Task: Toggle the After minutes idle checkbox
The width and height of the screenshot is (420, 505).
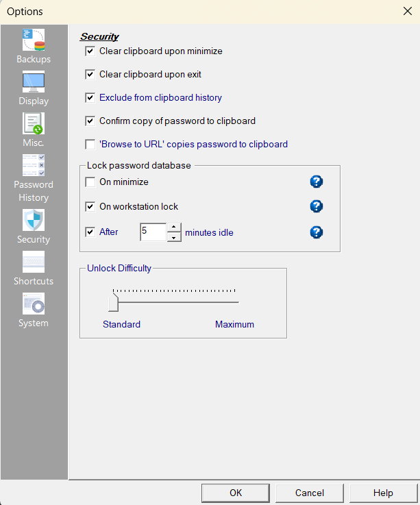Action: (90, 232)
